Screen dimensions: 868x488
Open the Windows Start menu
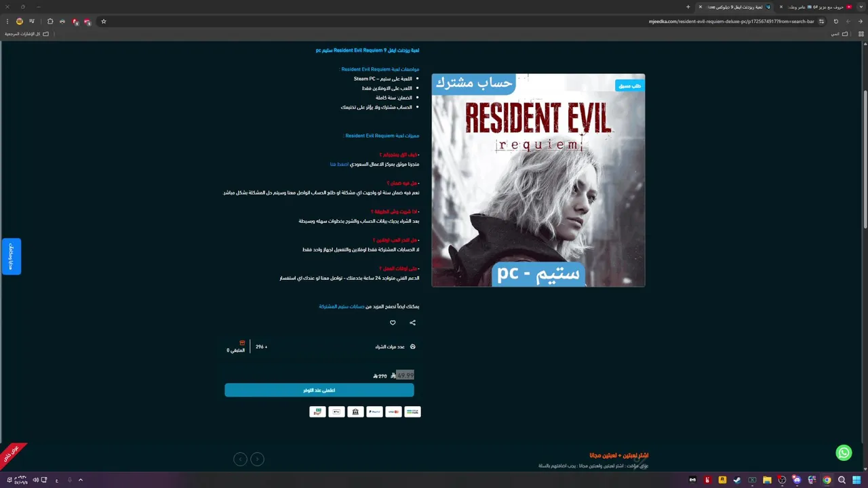(x=856, y=480)
